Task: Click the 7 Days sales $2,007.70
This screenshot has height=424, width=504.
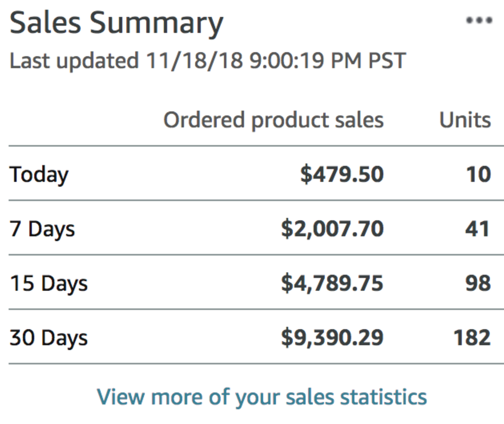Action: (x=332, y=229)
